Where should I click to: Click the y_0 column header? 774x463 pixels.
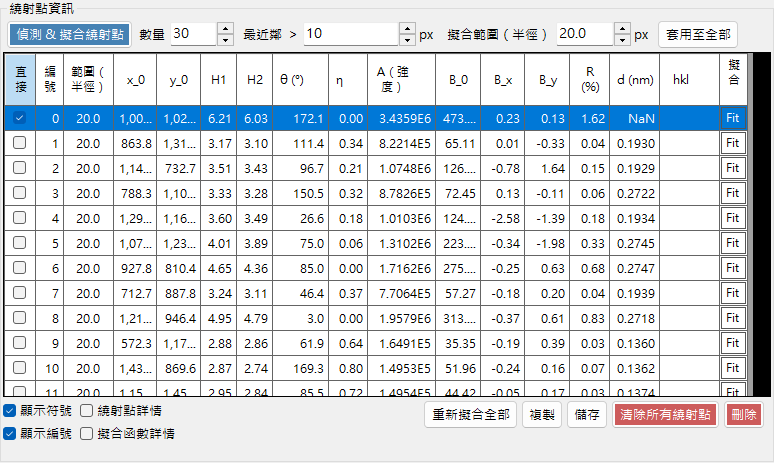178,79
